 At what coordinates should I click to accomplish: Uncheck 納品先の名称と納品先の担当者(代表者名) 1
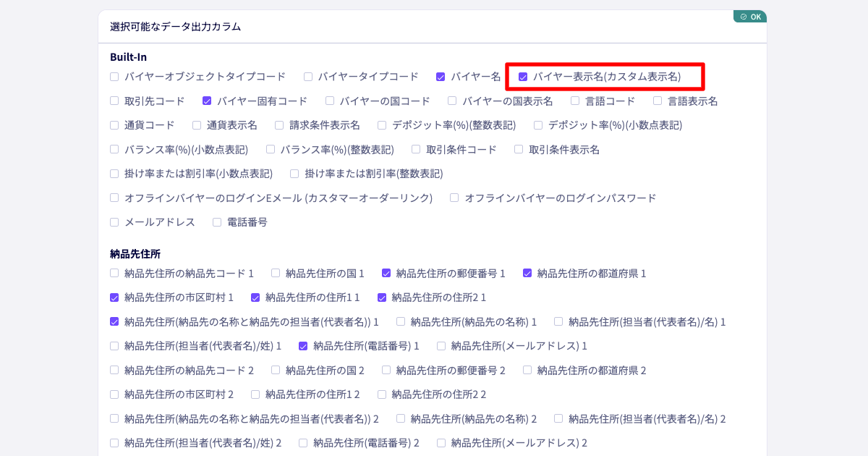coord(114,321)
